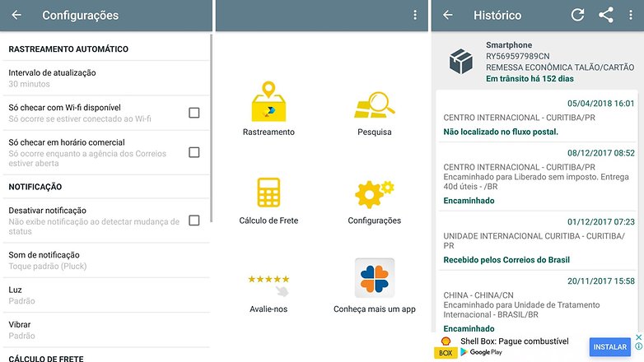Tap the Cálculo de Frete label
This screenshot has width=644, height=362.
point(268,220)
